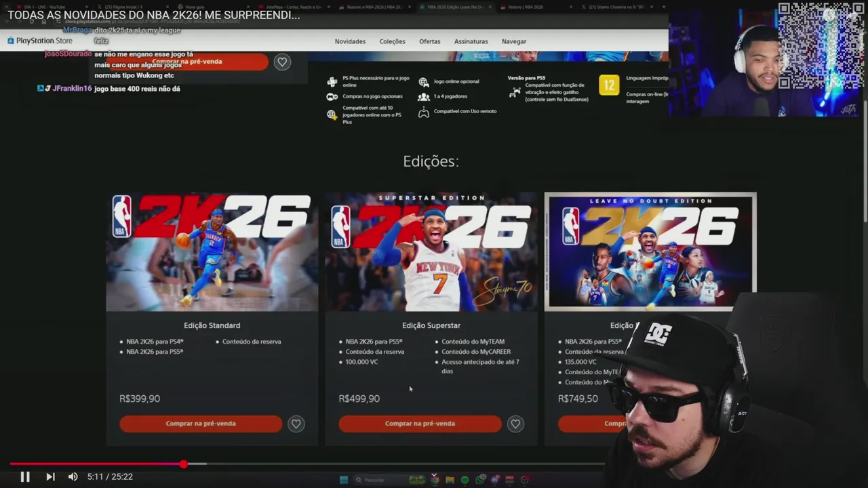Open the Ofertas menu
The image size is (868, 488).
[429, 41]
